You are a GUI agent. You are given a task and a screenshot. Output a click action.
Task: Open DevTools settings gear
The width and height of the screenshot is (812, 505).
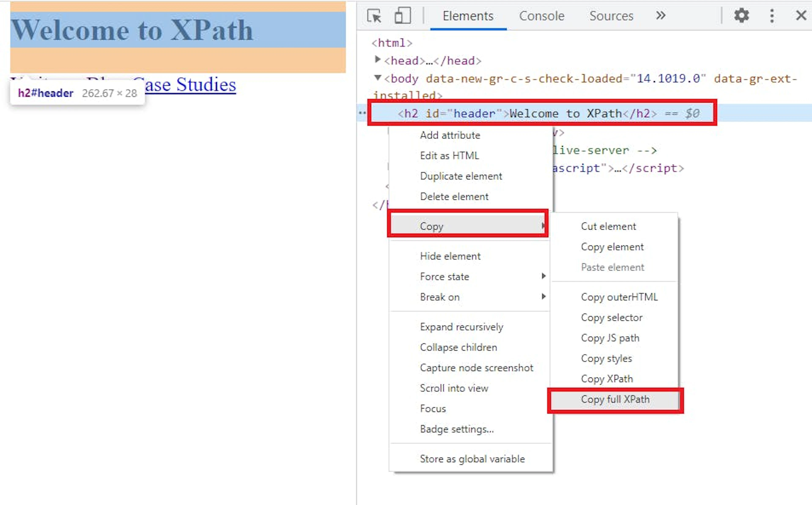point(741,16)
